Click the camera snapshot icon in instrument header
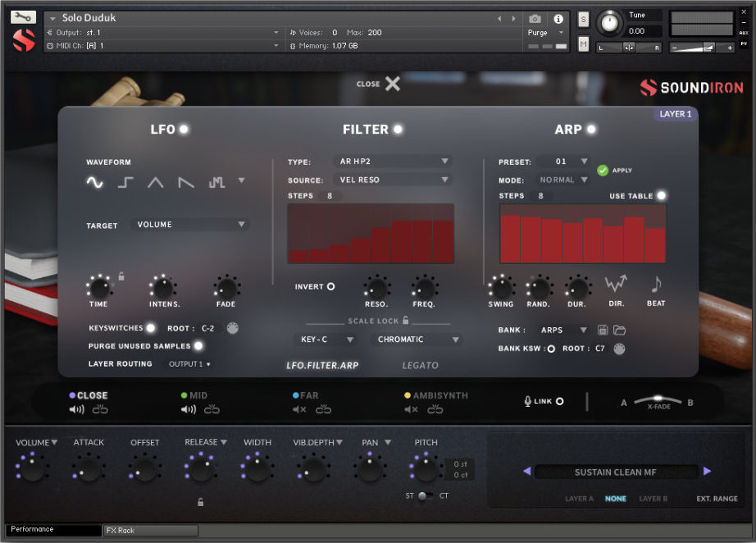 point(535,19)
